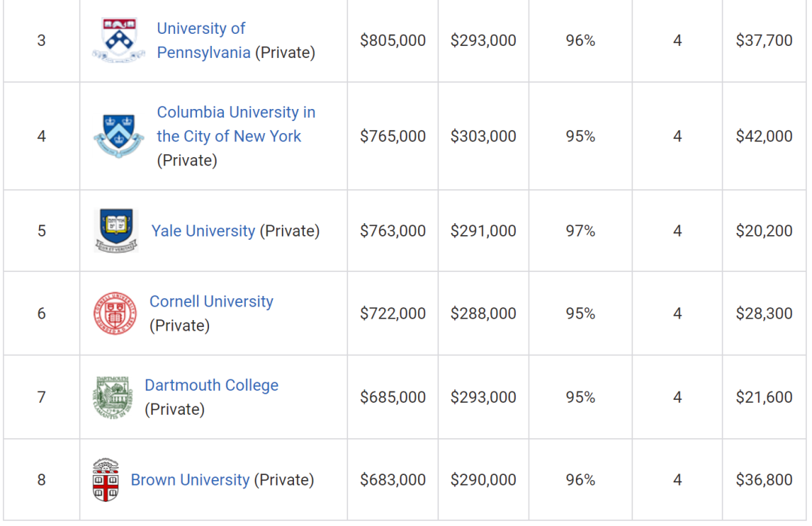Image resolution: width=812 pixels, height=526 pixels.
Task: Go to the Brown University page link
Action: (x=190, y=479)
